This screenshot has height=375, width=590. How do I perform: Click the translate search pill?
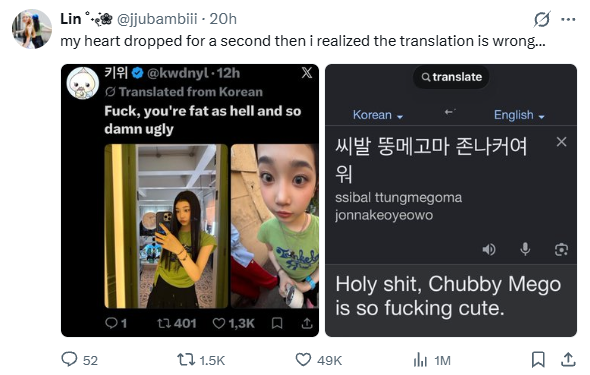tap(451, 77)
